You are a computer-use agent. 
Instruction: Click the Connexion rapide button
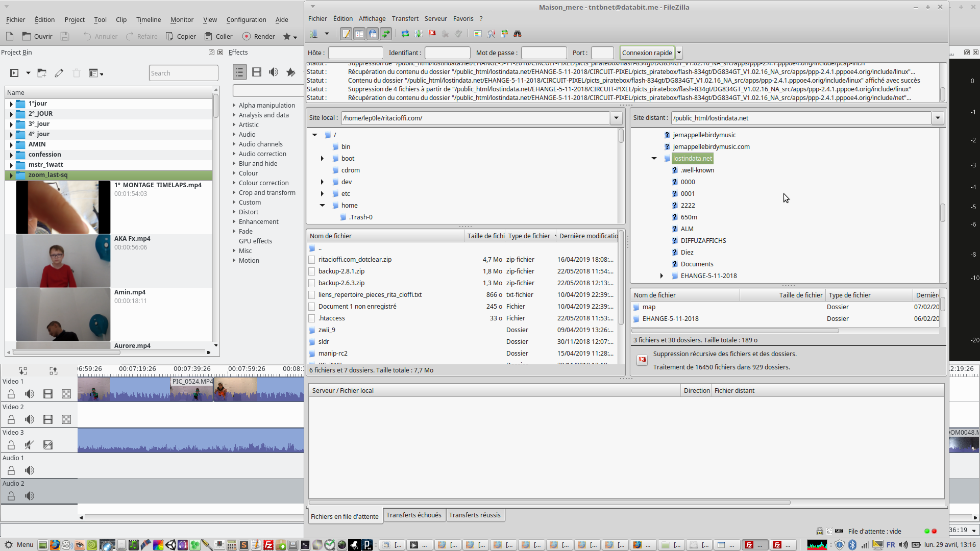(647, 53)
